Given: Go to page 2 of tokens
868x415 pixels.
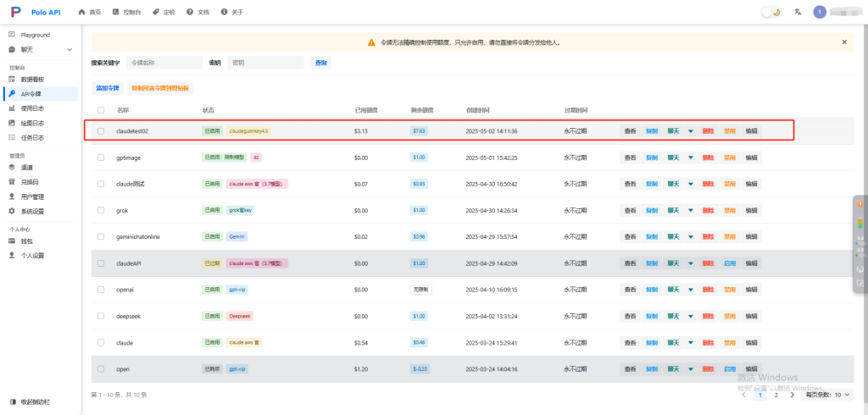Looking at the screenshot, I should click(x=776, y=395).
